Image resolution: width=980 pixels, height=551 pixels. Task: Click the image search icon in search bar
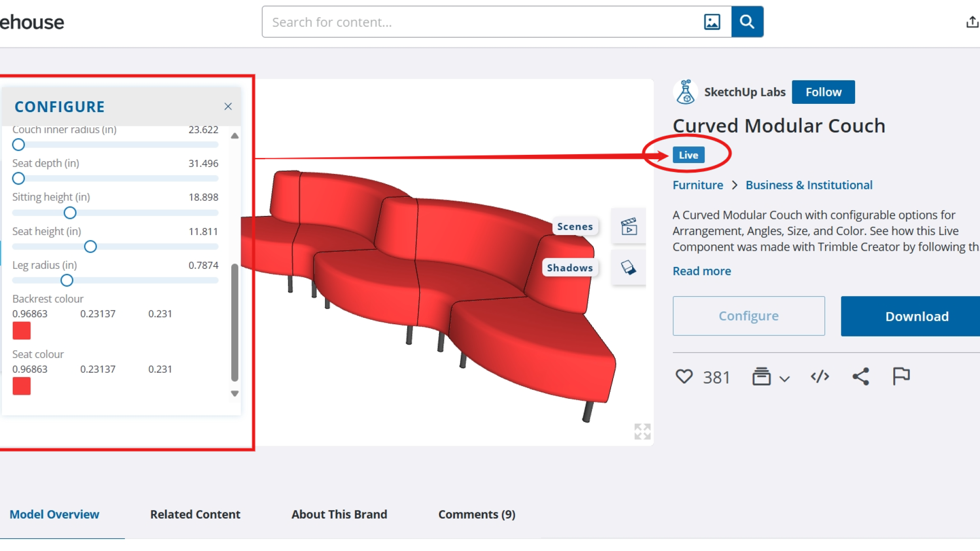pyautogui.click(x=711, y=22)
